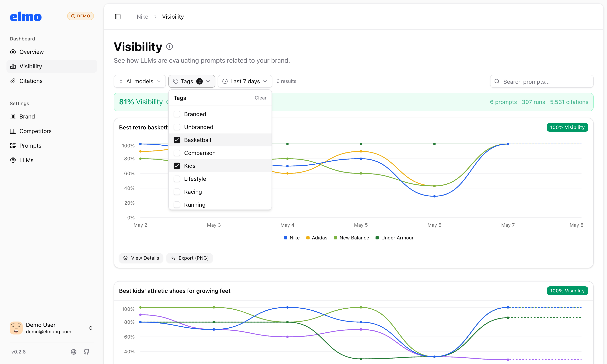Collapse the Tags filter dropdown
607x364 pixels.
[192, 81]
